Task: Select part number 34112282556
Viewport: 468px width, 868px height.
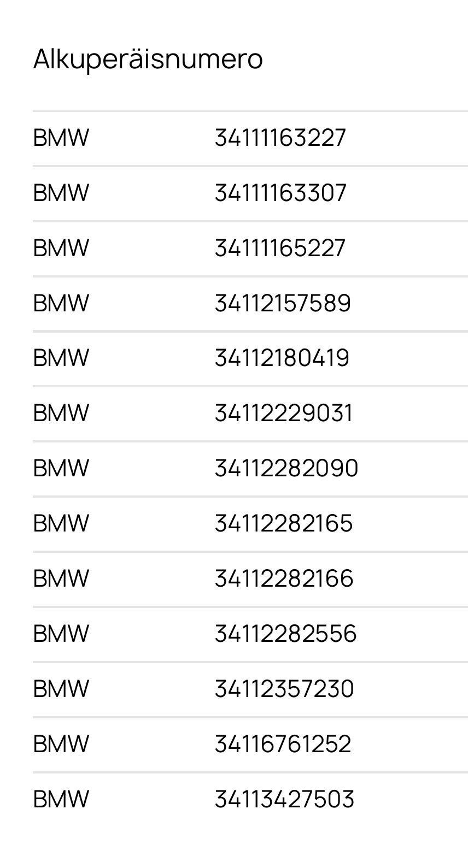Action: pyautogui.click(x=285, y=634)
